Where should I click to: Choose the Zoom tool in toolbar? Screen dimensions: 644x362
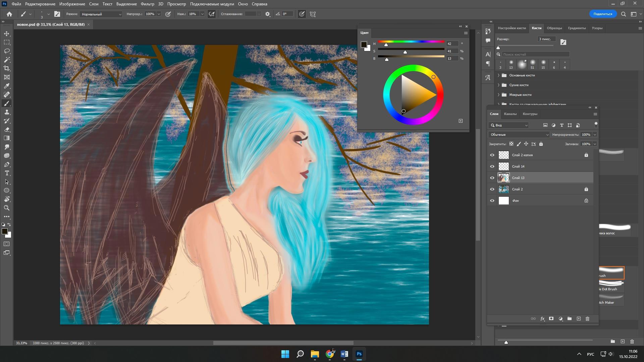[x=7, y=208]
